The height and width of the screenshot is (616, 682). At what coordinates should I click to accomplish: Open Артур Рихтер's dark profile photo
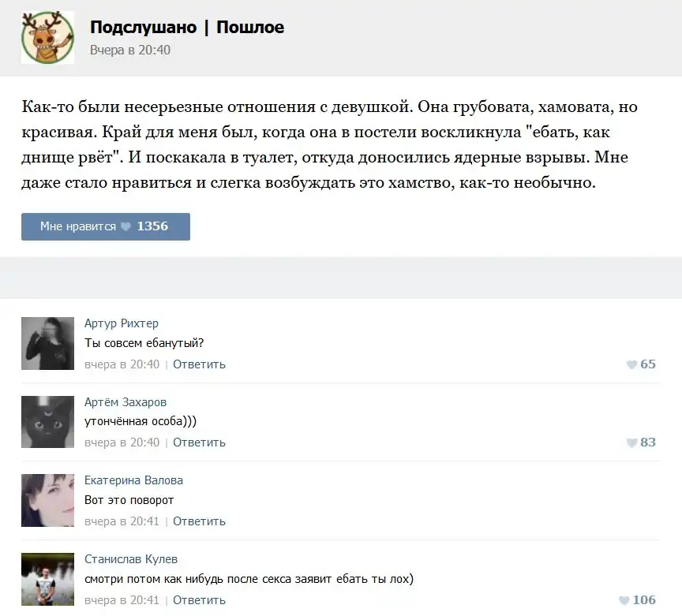tap(47, 343)
